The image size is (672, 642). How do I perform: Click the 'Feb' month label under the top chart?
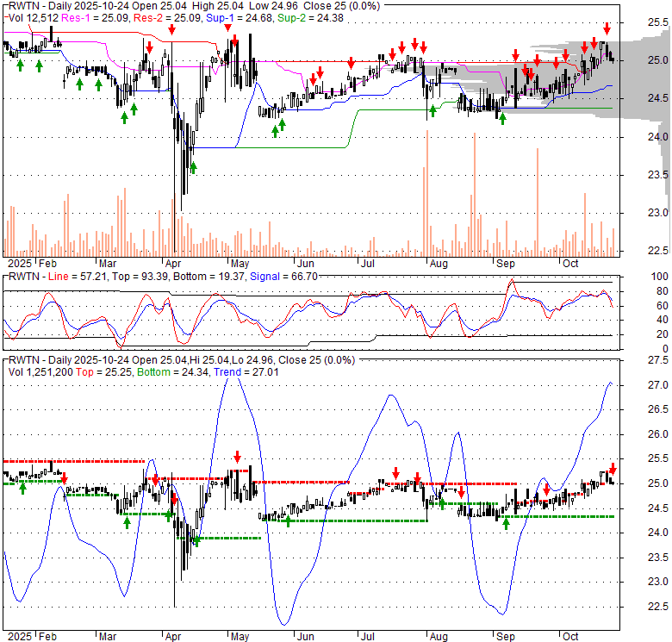point(47,264)
